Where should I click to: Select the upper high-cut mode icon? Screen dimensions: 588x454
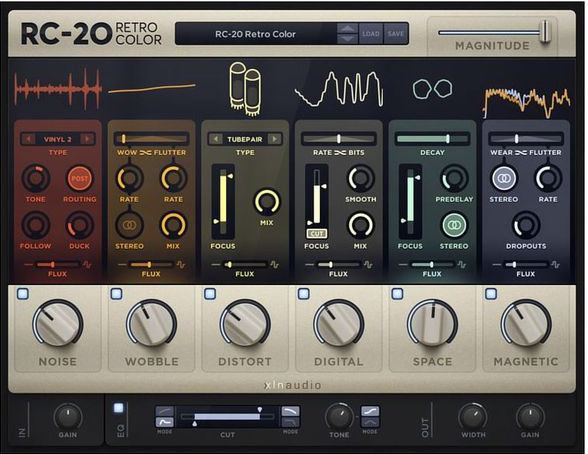pyautogui.click(x=291, y=411)
